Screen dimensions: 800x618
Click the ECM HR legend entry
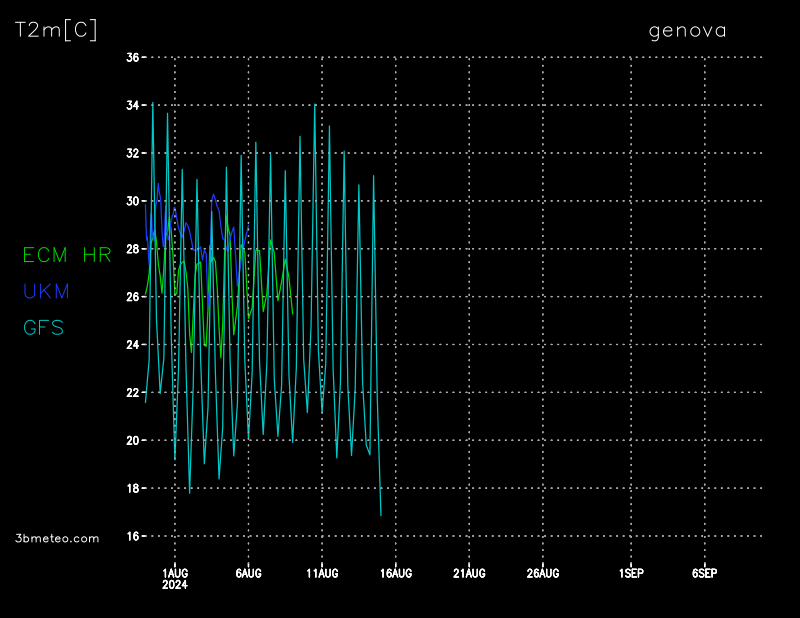click(x=67, y=256)
